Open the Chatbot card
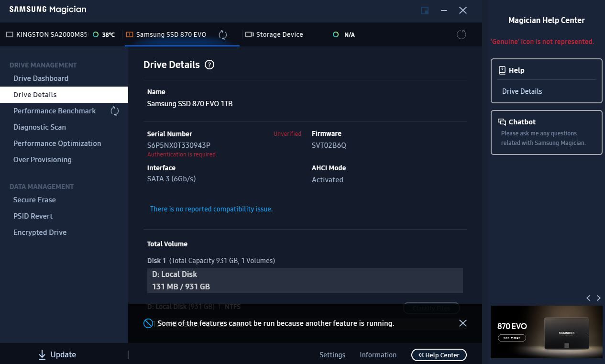The width and height of the screenshot is (605, 364). 546,132
